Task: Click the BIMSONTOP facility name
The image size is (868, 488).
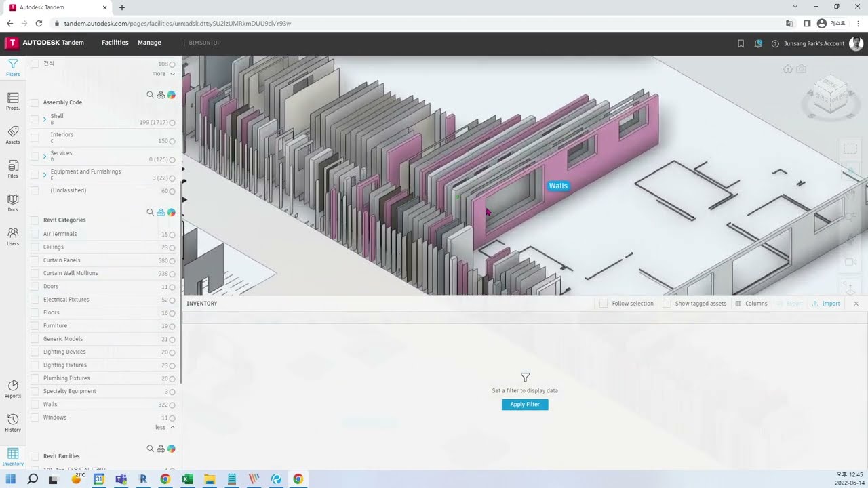Action: 205,43
